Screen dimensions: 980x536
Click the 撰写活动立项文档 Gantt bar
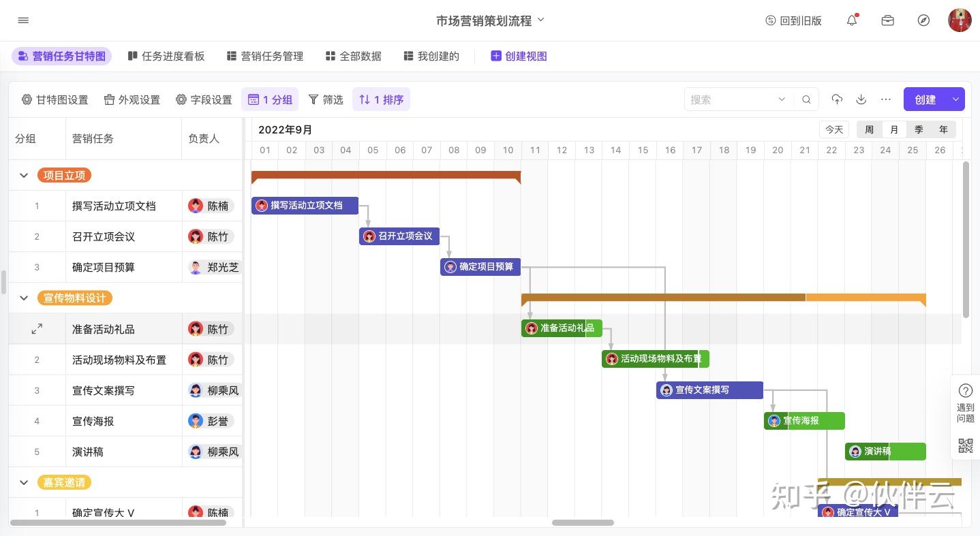[x=305, y=205]
